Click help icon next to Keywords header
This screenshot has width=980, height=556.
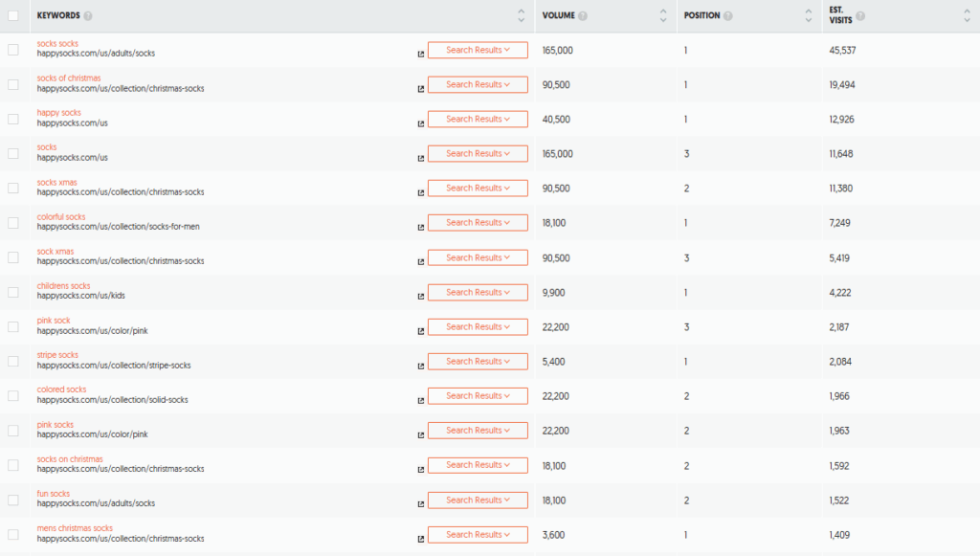[x=87, y=15]
